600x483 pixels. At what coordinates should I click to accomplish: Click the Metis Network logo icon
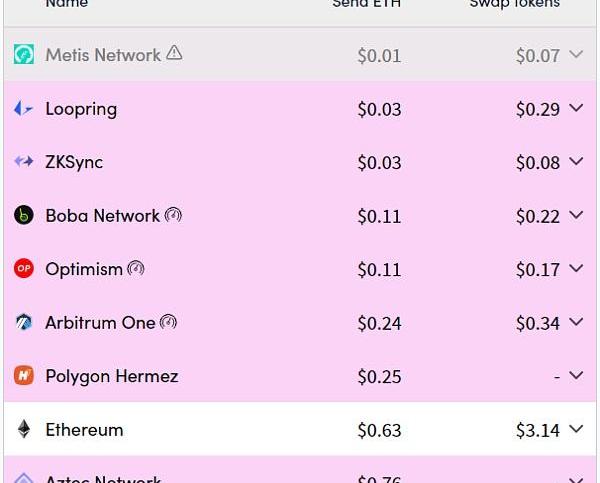(x=24, y=55)
